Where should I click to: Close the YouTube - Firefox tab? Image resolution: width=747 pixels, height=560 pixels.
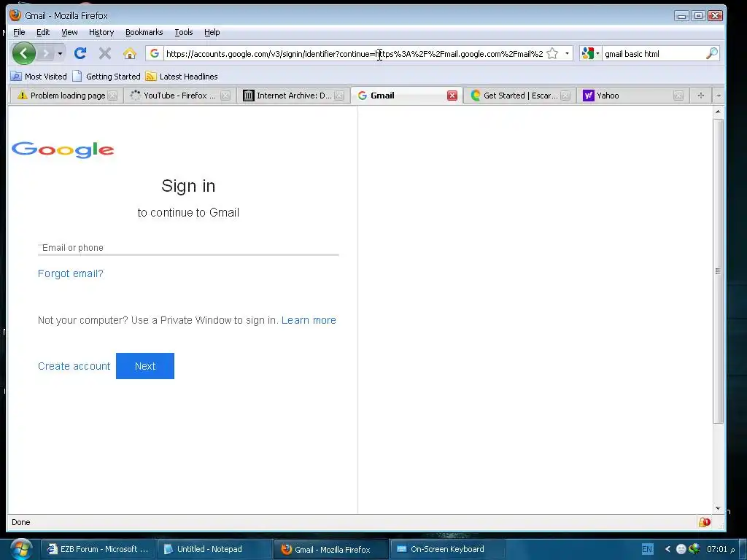click(x=225, y=96)
